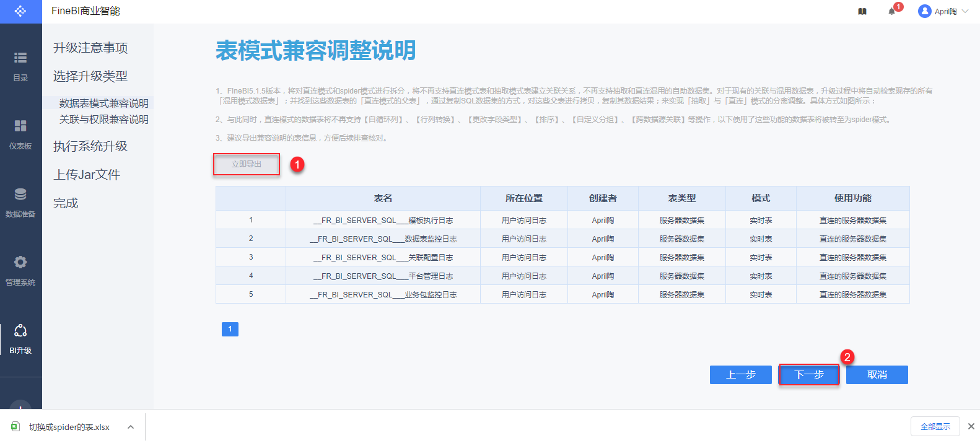The image size is (980, 443).
Task: Select table name ending 关联配置日志
Action: click(x=383, y=257)
